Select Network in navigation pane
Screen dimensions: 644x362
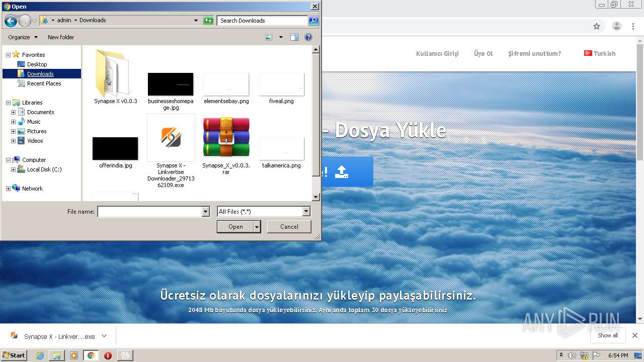pos(32,189)
